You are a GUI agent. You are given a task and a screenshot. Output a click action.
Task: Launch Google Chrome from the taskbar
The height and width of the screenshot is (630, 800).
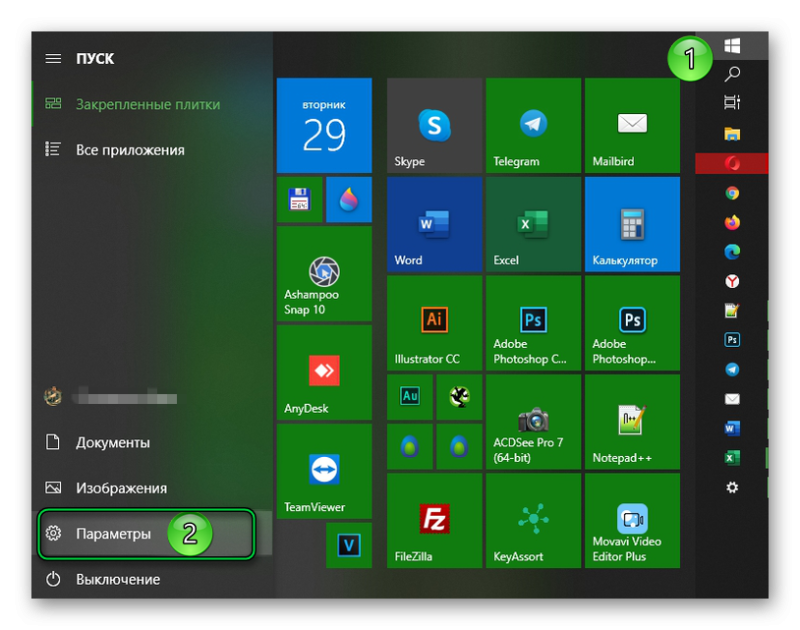tap(732, 193)
